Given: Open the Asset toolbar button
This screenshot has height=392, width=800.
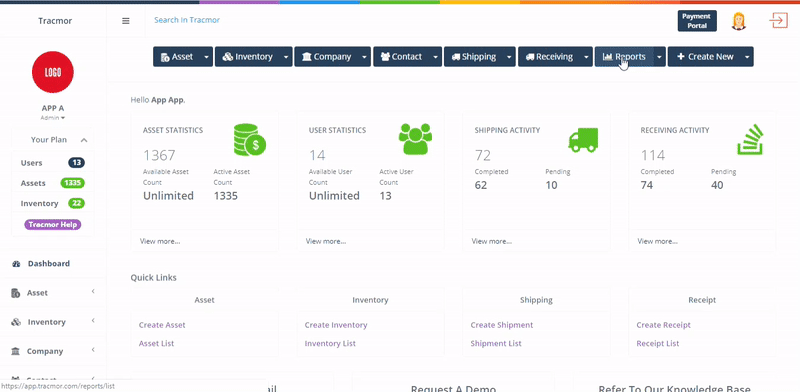Looking at the screenshot, I should [177, 57].
